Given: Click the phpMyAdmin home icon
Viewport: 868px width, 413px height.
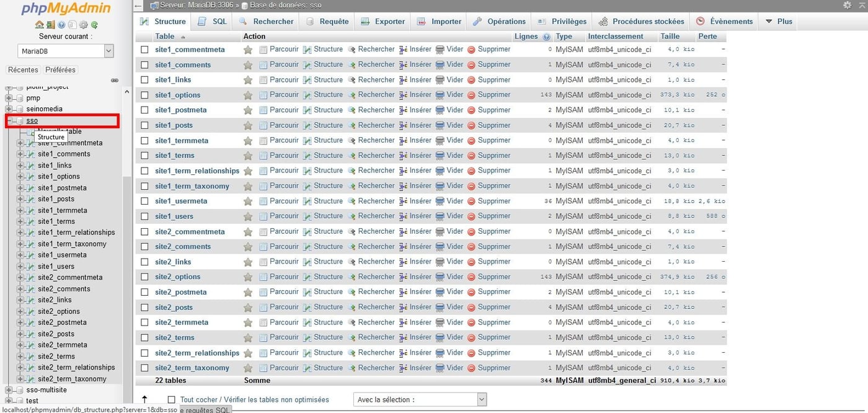Looking at the screenshot, I should [x=38, y=24].
